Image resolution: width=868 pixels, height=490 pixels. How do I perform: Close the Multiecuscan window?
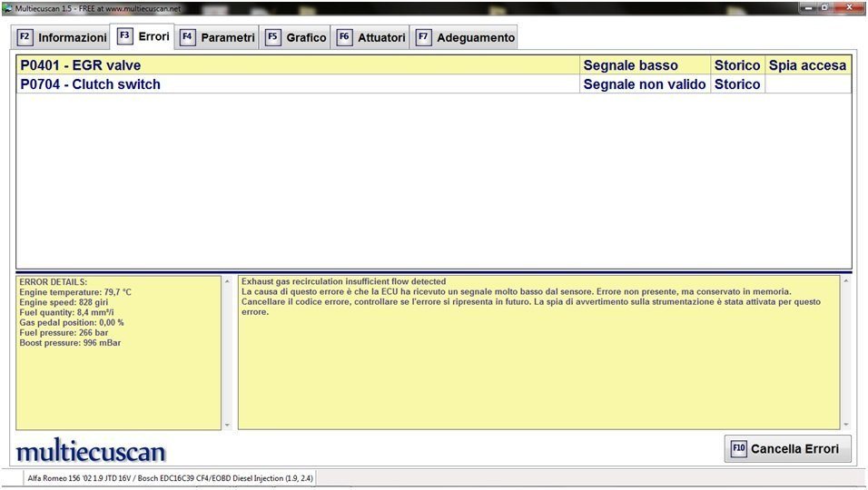pos(849,8)
